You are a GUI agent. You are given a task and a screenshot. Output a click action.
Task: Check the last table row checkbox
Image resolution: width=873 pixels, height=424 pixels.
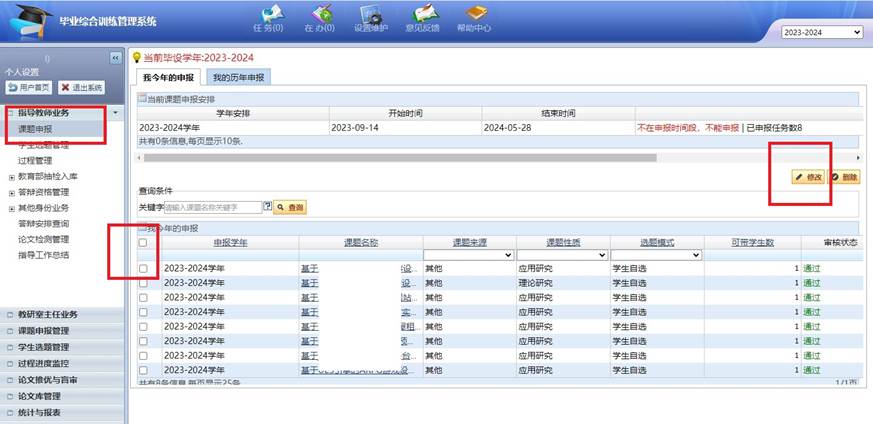coord(144,369)
